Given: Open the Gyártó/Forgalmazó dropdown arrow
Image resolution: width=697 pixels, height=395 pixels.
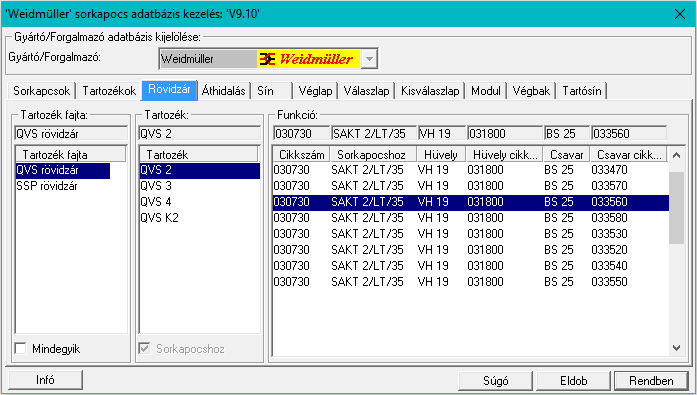Looking at the screenshot, I should pyautogui.click(x=369, y=59).
